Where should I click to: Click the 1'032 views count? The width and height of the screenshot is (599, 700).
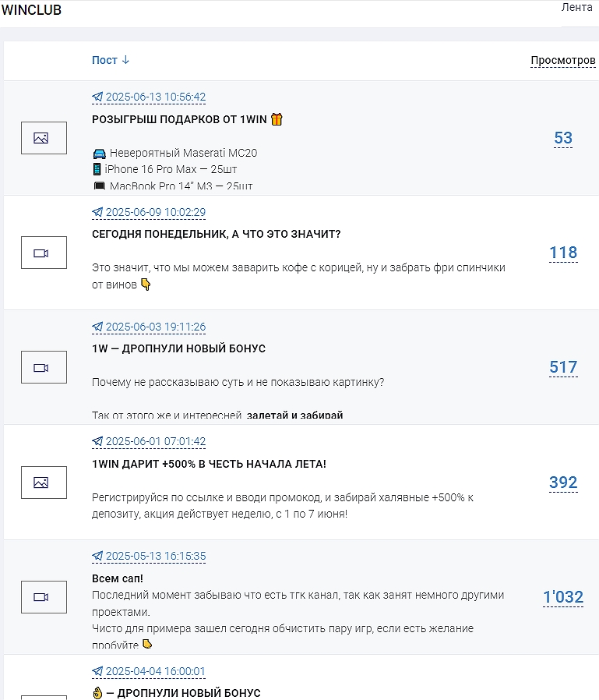click(x=563, y=597)
